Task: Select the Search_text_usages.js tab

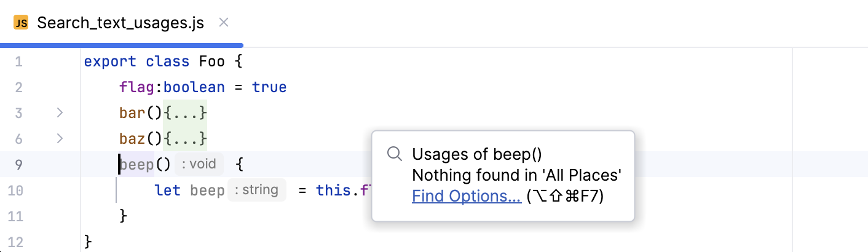Action: (120, 23)
